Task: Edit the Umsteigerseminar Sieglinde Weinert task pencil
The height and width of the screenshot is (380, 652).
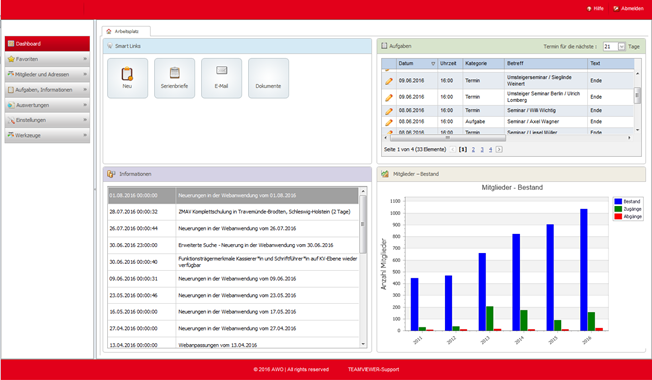Action: 389,81
